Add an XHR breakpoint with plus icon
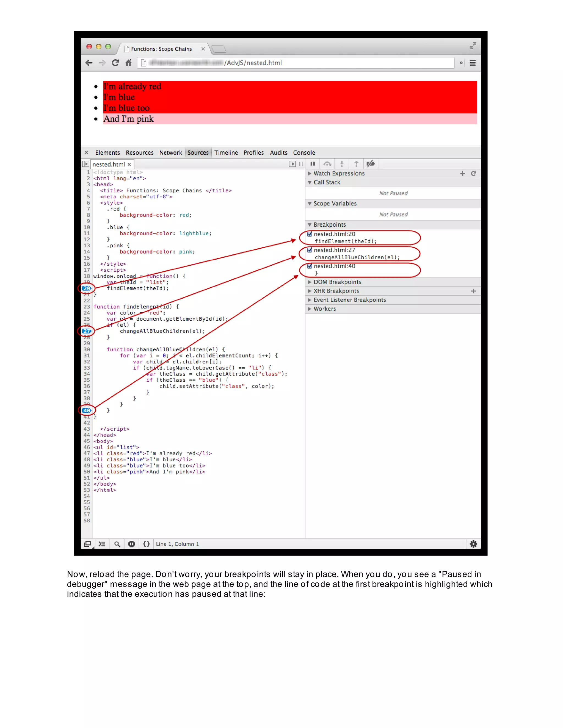The height and width of the screenshot is (728, 563). pos(473,291)
